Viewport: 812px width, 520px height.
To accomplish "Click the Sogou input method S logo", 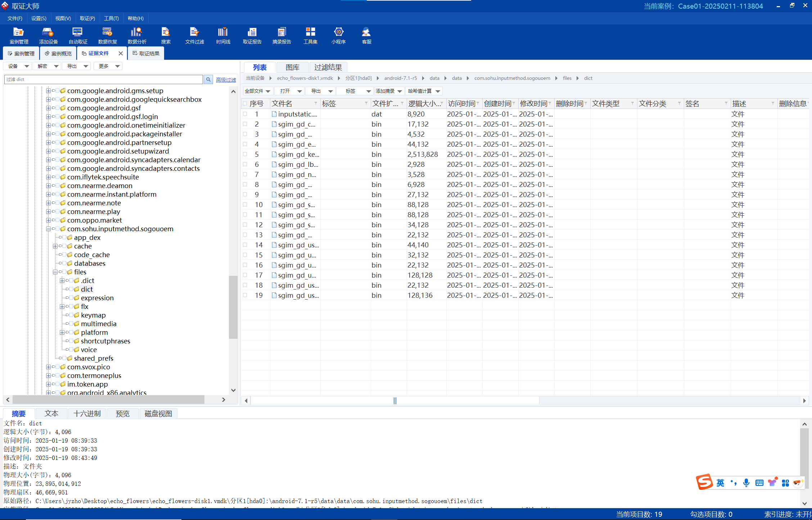I will click(704, 482).
